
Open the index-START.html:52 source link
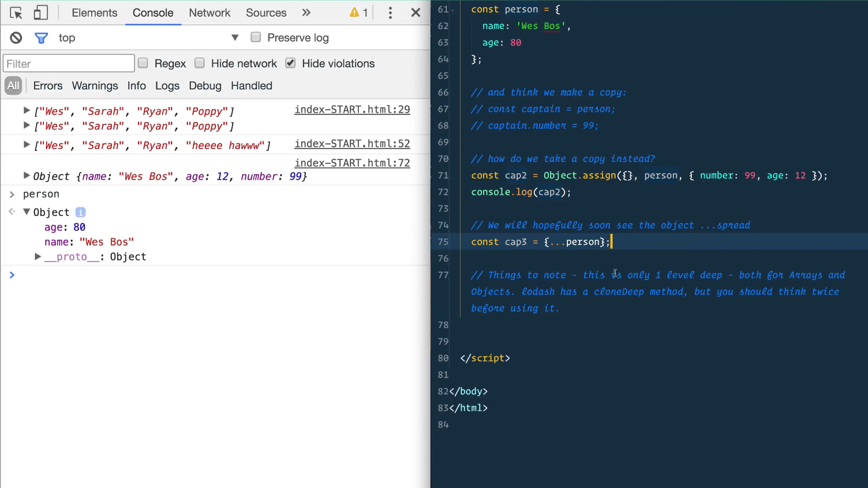[352, 143]
